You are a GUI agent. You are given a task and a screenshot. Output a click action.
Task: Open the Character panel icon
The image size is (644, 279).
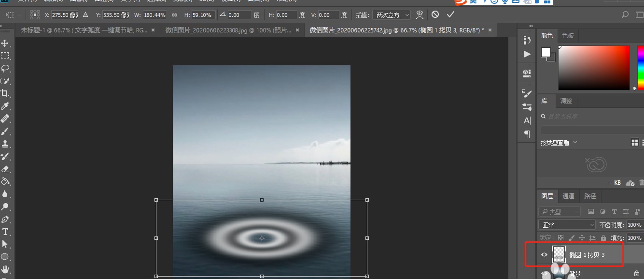tap(527, 120)
